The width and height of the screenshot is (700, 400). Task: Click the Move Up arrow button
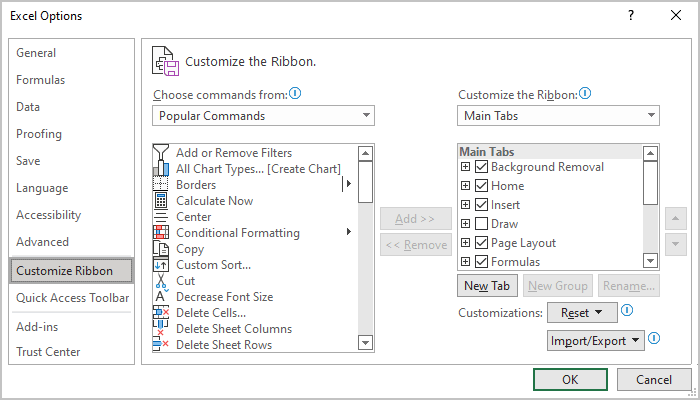(675, 219)
